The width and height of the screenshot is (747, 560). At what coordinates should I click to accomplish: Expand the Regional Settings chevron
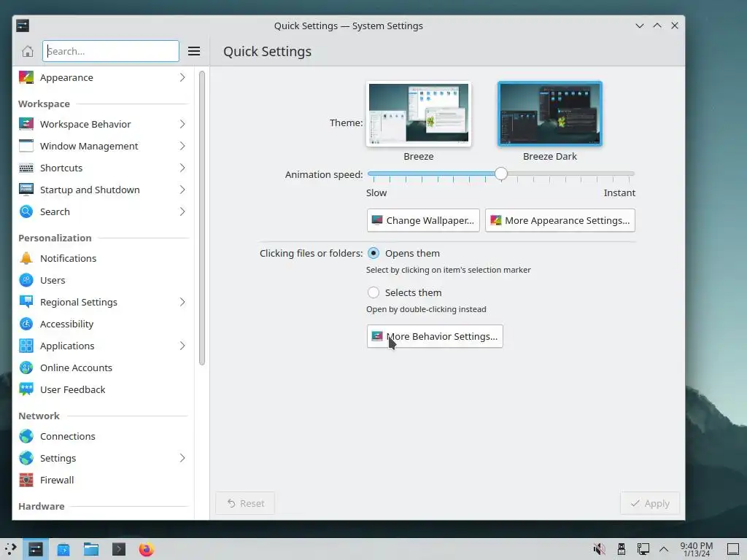(x=182, y=302)
